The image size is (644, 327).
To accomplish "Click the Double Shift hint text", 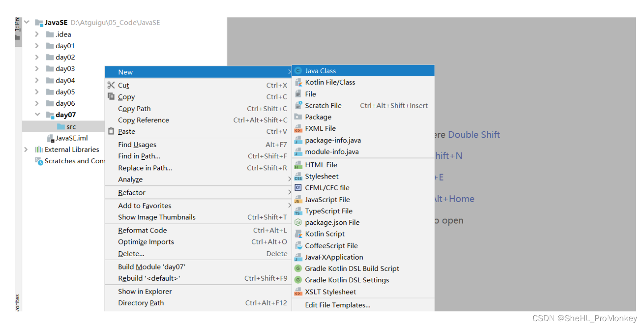I will click(474, 135).
